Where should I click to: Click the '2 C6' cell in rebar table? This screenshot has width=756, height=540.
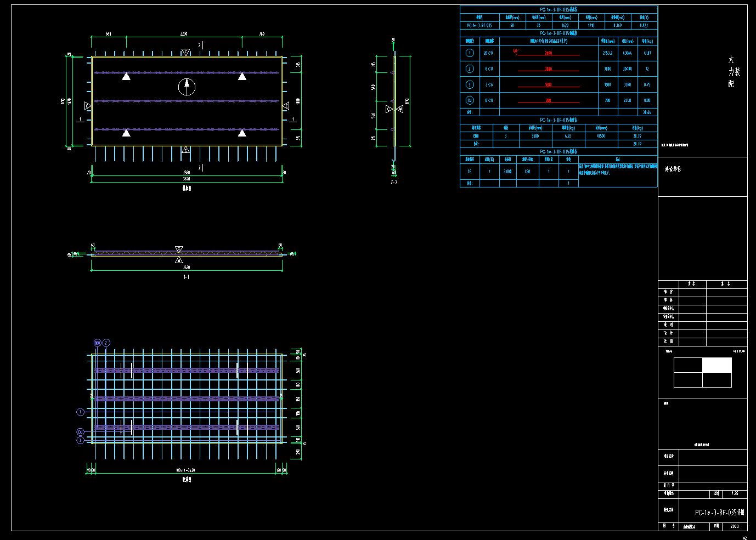pos(489,85)
